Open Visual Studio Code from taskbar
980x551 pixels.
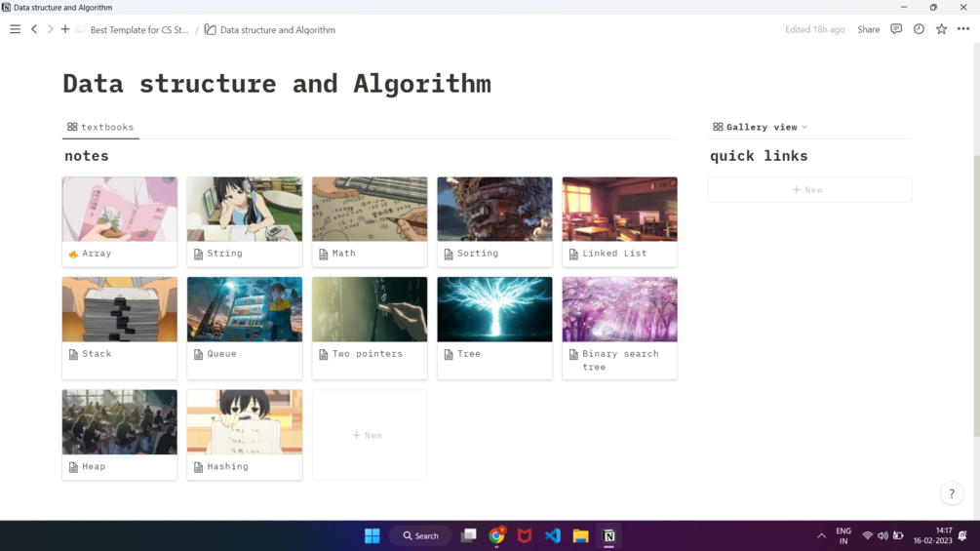553,535
